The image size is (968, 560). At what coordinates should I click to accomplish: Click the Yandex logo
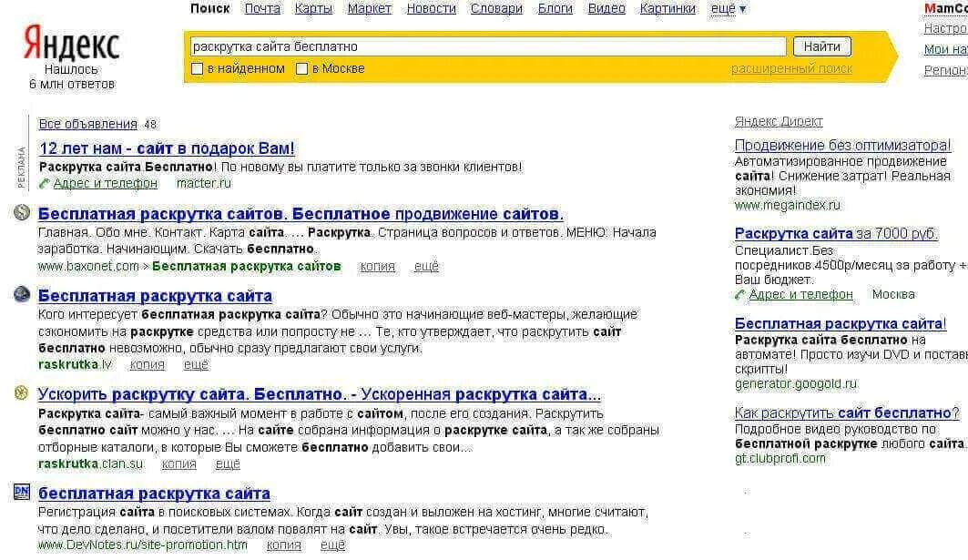click(x=71, y=43)
